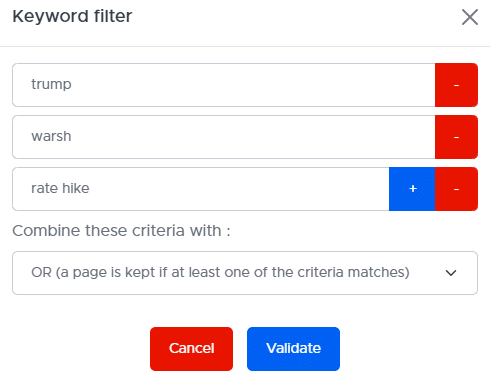The width and height of the screenshot is (490, 384).
Task: Place cursor in 'rate hike' keyword field
Action: [x=201, y=189]
